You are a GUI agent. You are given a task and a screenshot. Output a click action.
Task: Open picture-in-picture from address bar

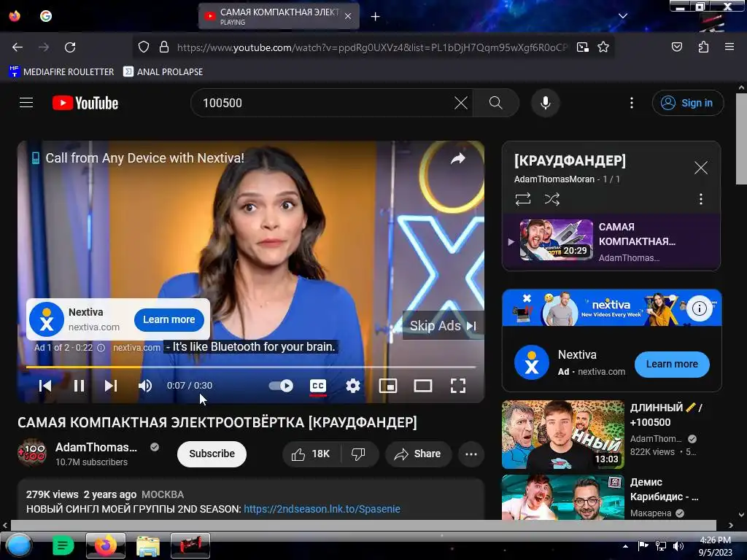coord(582,47)
